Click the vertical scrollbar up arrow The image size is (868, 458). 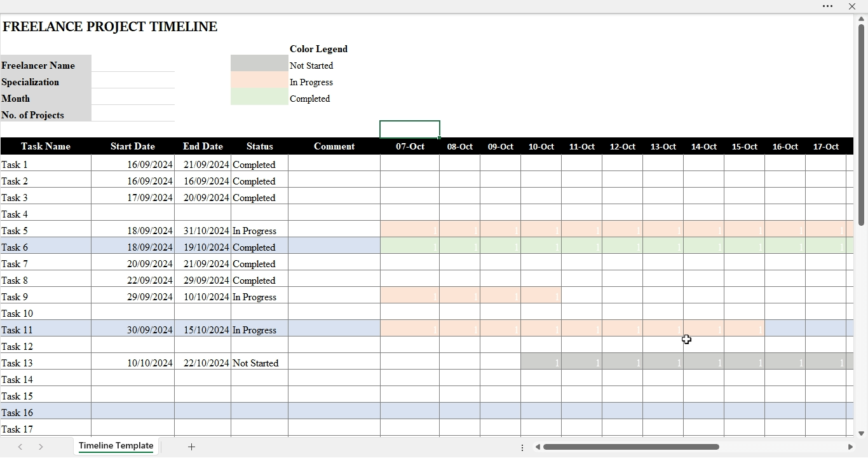[861, 19]
